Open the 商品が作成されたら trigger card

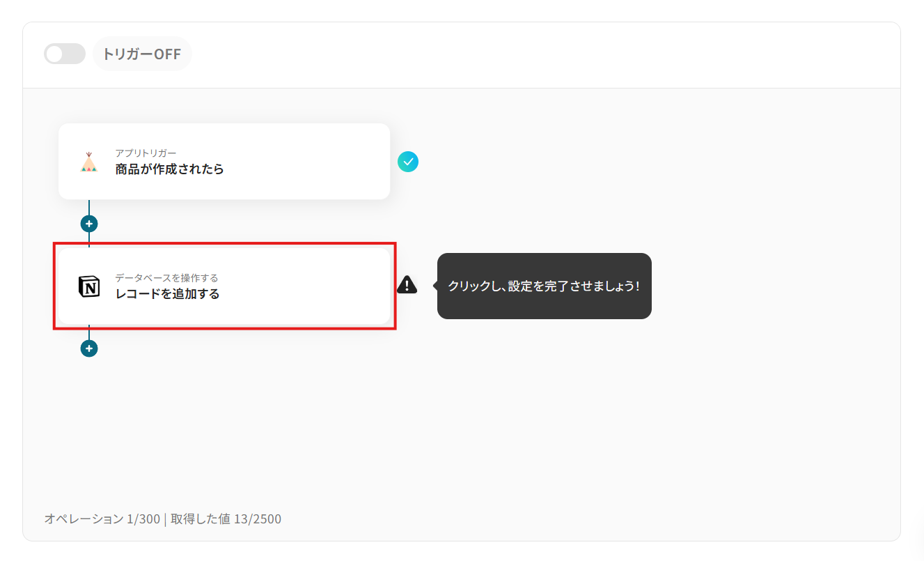(224, 162)
